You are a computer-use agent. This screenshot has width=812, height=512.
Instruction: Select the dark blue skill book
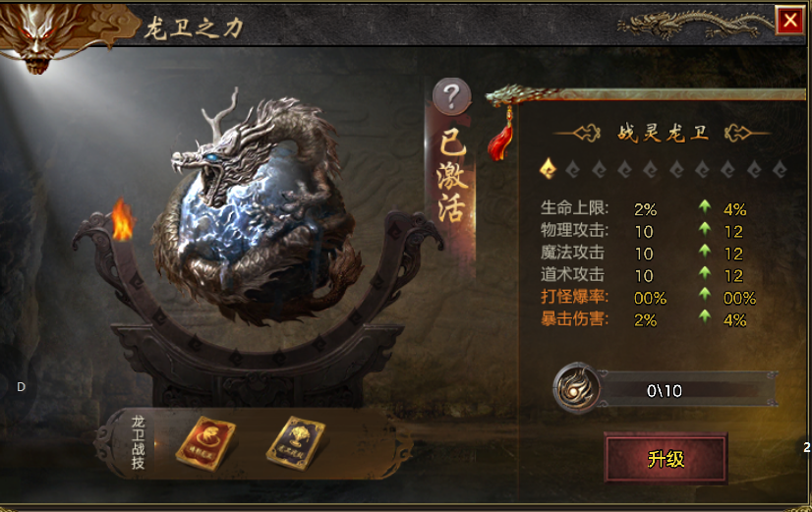point(296,442)
